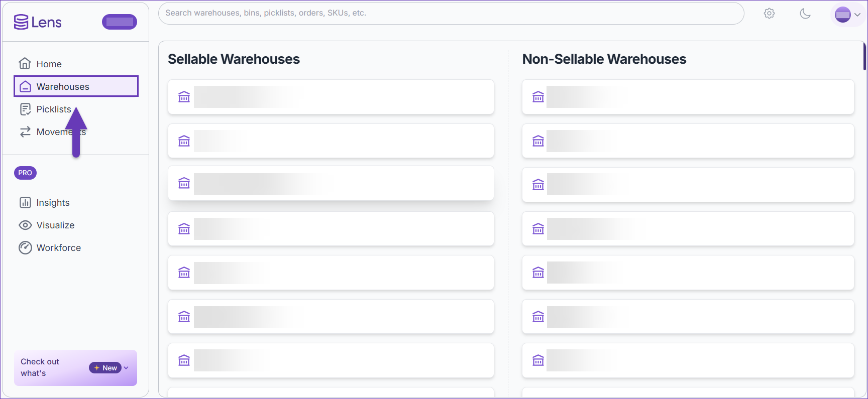Image resolution: width=868 pixels, height=399 pixels.
Task: Open the Visualize section
Action: click(76, 225)
